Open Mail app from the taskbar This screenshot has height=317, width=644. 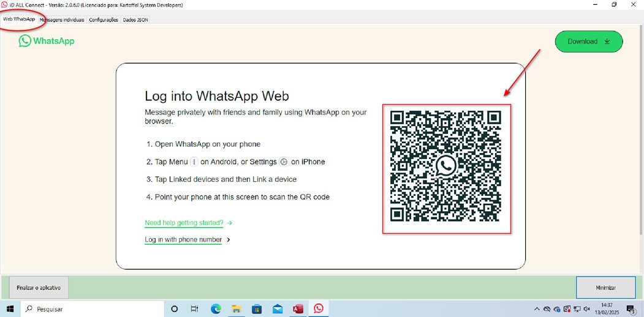pos(278,309)
